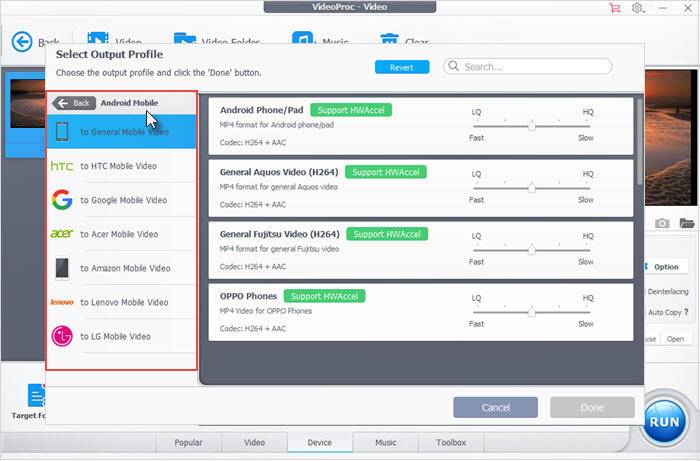
Task: Click the shopping cart icon in title bar
Action: pos(615,8)
